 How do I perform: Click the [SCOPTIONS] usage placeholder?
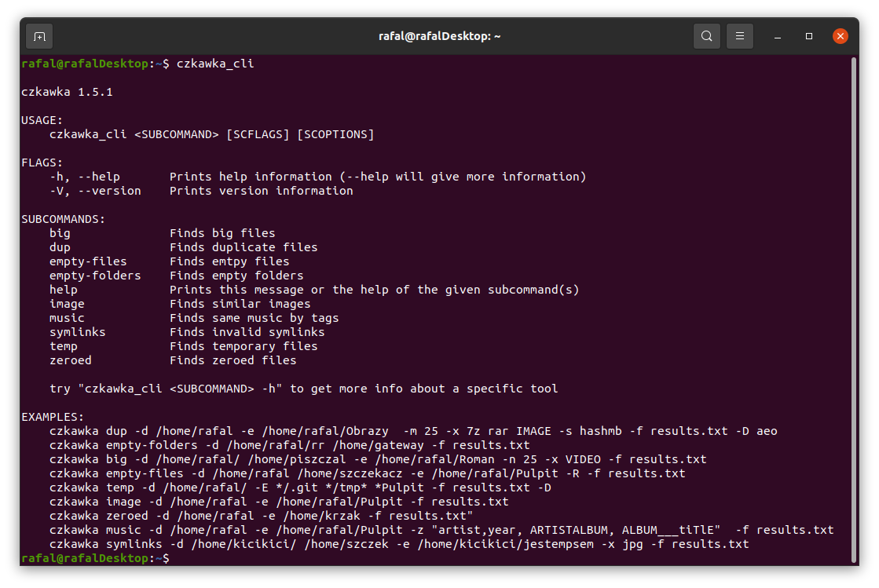[335, 134]
